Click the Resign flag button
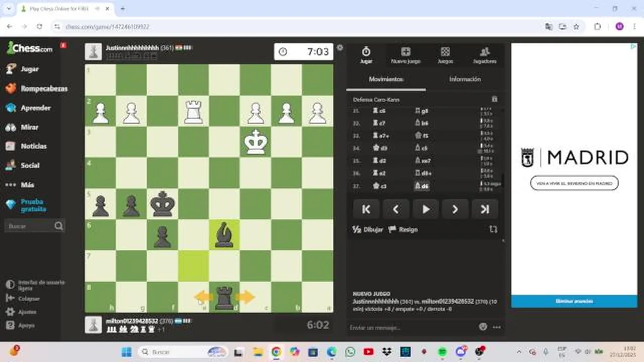 click(404, 229)
